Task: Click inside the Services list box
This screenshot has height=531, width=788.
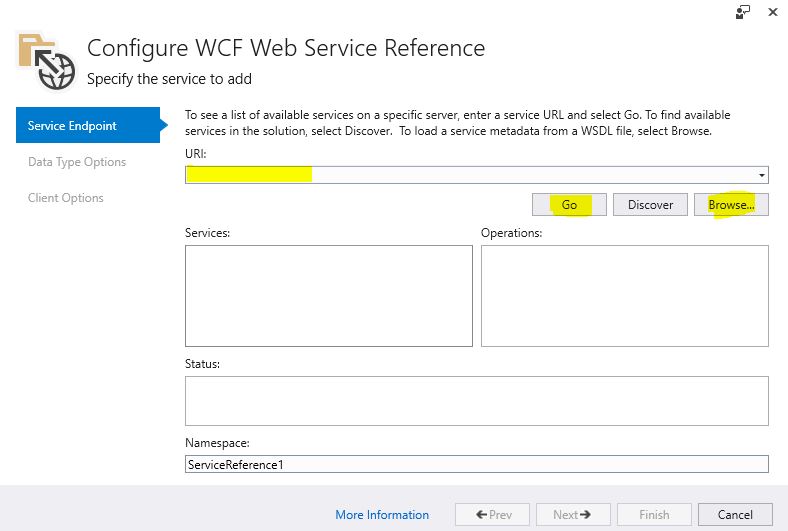Action: [329, 296]
